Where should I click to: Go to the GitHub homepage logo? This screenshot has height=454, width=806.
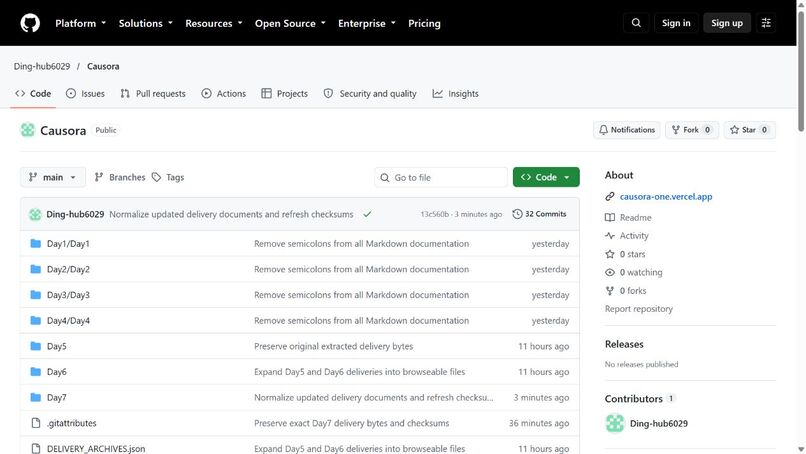tap(30, 23)
